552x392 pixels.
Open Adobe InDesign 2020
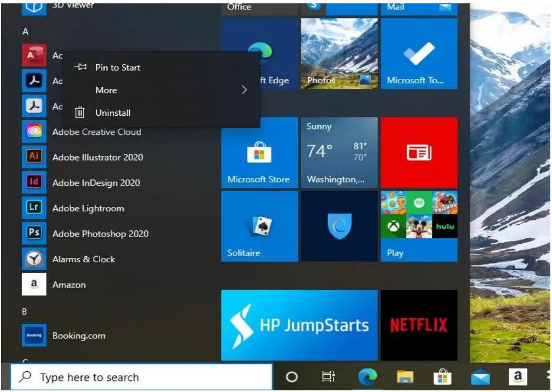click(x=96, y=183)
